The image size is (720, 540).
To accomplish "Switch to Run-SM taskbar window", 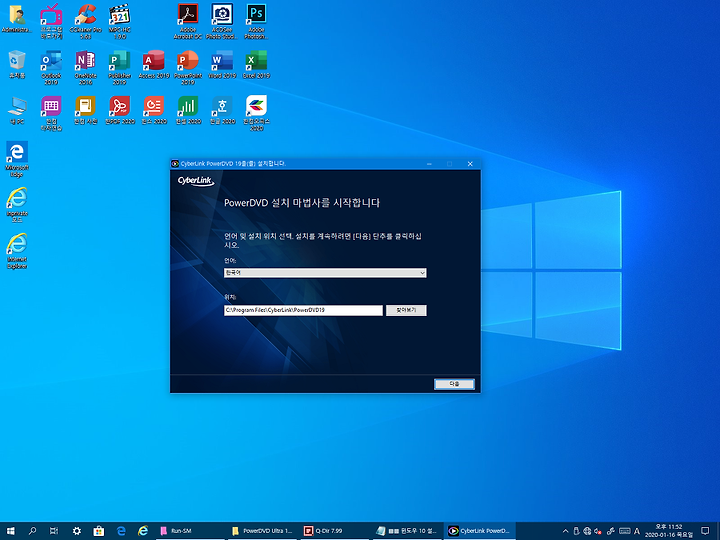I will click(x=189, y=531).
